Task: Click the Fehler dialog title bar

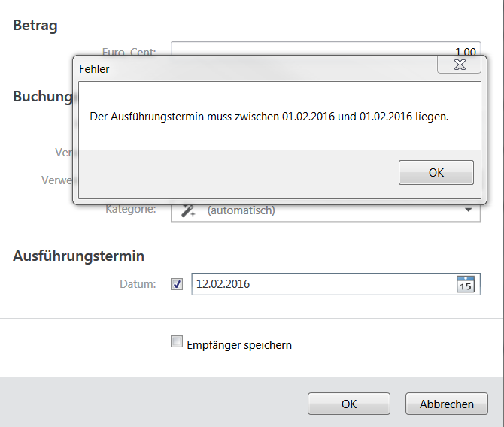Action: (248, 68)
